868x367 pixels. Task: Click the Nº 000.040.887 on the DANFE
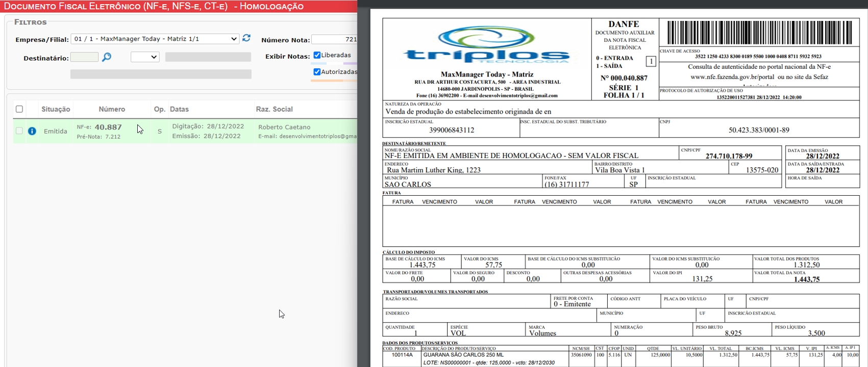click(x=624, y=78)
